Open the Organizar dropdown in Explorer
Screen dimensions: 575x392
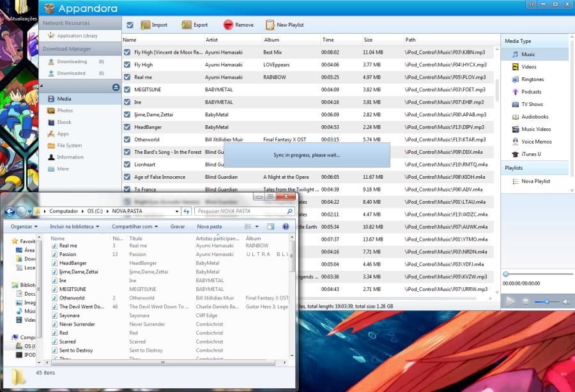click(x=24, y=227)
